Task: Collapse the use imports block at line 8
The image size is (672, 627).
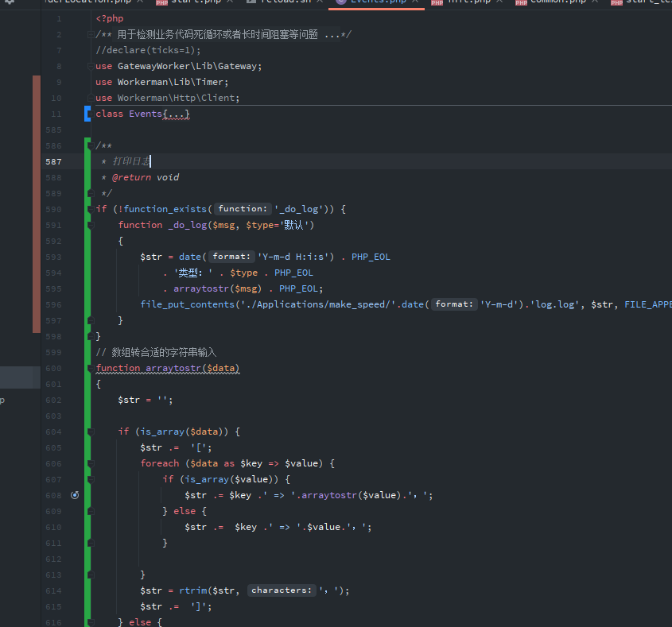Action: [x=91, y=66]
